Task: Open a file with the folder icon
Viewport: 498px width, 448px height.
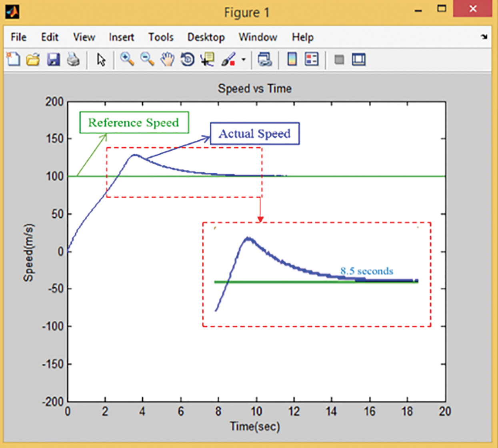Action: pos(33,60)
